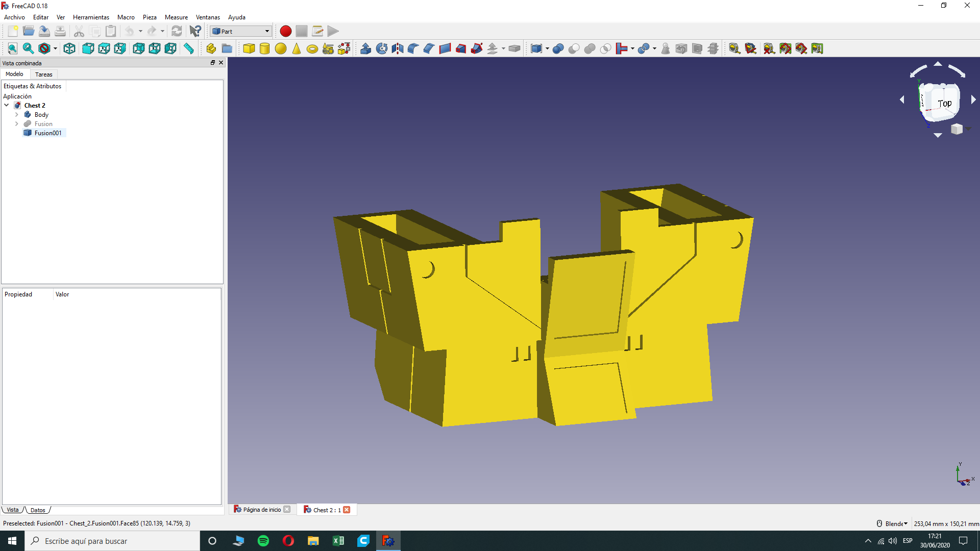Create a torus primitive

312,49
